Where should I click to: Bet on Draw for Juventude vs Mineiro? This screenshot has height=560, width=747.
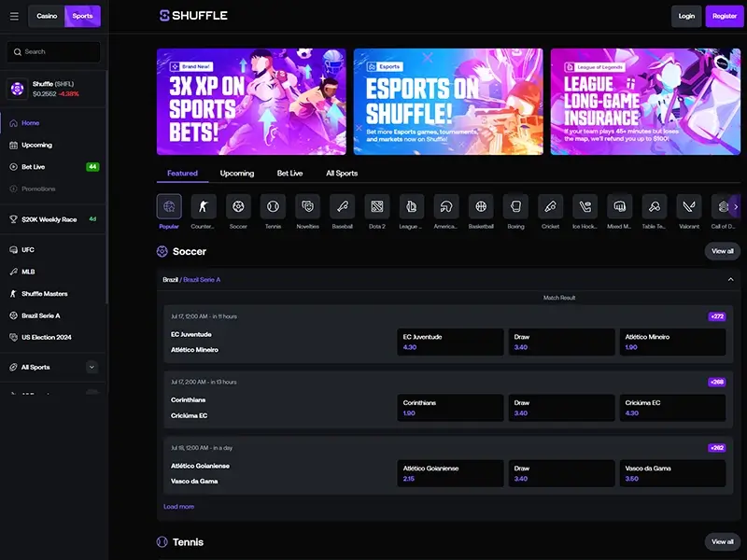click(561, 342)
